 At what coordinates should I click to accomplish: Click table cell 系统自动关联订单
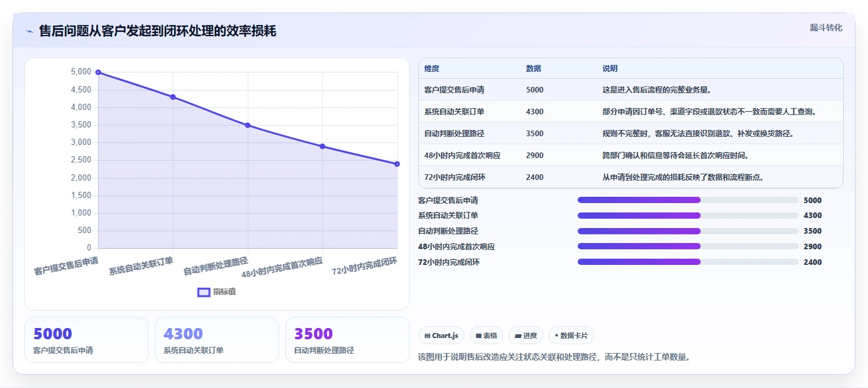(454, 112)
